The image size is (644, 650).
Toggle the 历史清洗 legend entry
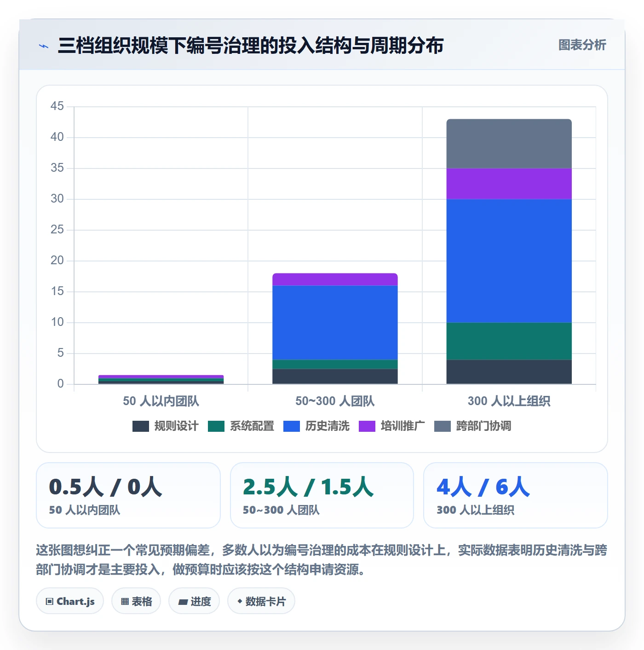[x=316, y=426]
